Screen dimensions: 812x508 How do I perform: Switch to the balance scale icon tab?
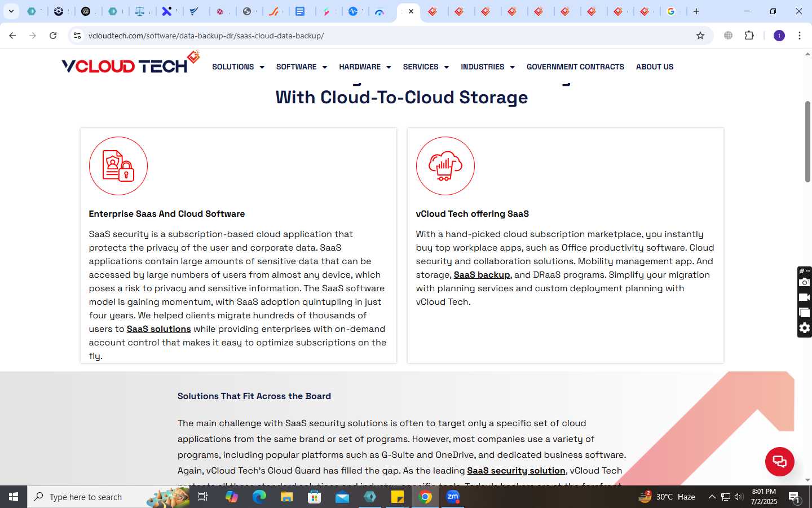point(140,11)
